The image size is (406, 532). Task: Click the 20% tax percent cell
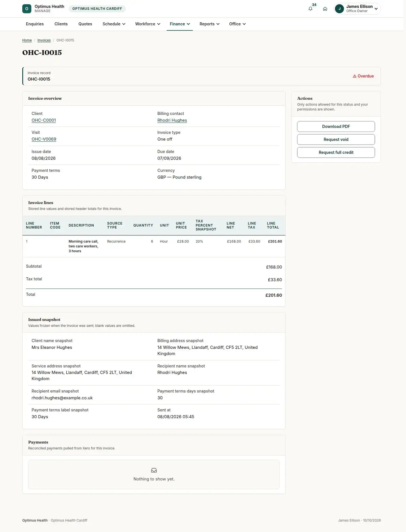[199, 241]
